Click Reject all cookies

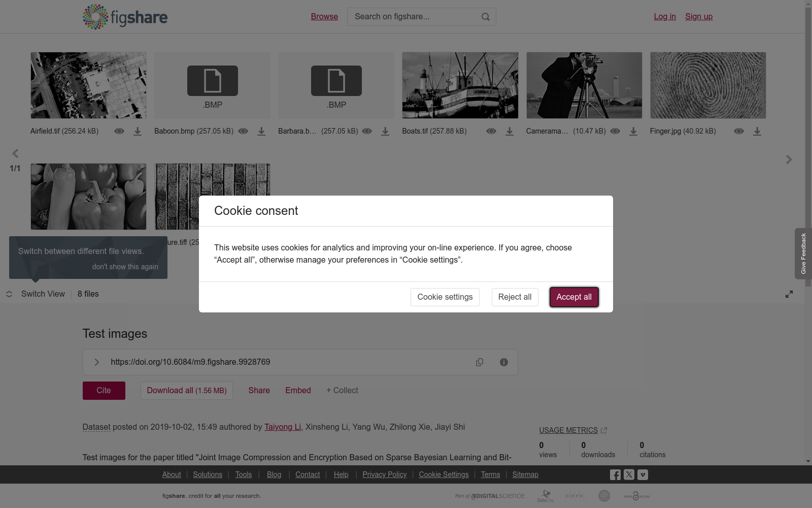515,297
